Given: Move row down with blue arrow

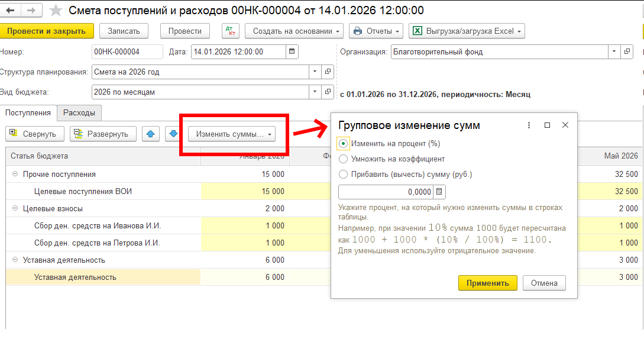Looking at the screenshot, I should [x=173, y=134].
